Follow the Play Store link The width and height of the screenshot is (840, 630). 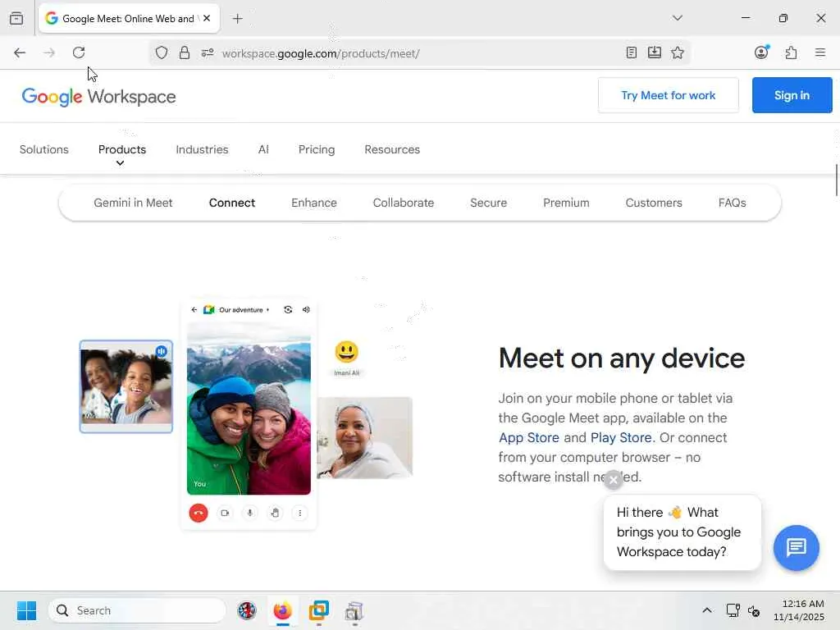pos(621,438)
